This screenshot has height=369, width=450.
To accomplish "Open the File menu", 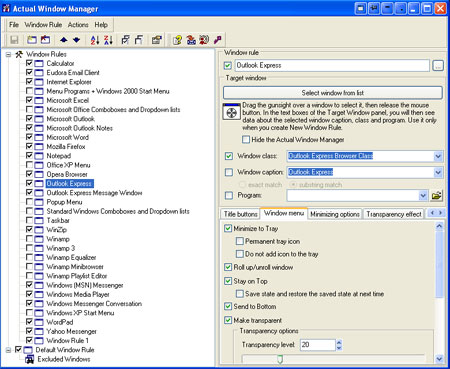I will (x=14, y=25).
